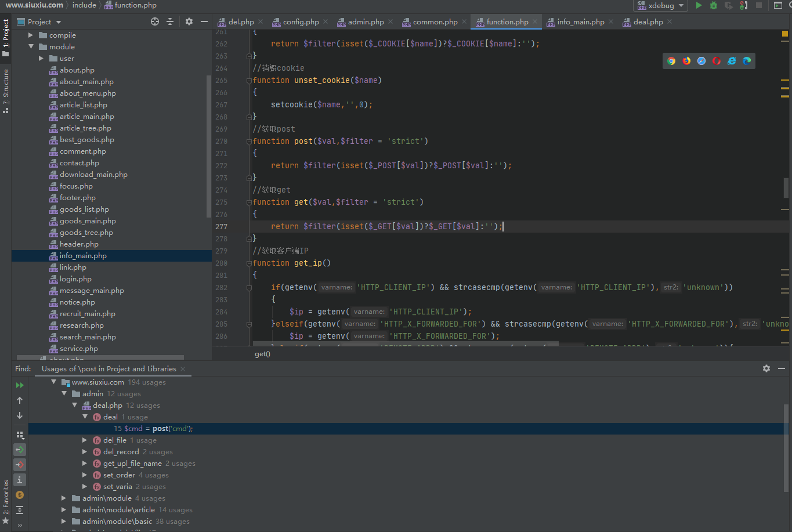The width and height of the screenshot is (792, 532).
Task: Open the page in Chrome browser
Action: point(671,61)
